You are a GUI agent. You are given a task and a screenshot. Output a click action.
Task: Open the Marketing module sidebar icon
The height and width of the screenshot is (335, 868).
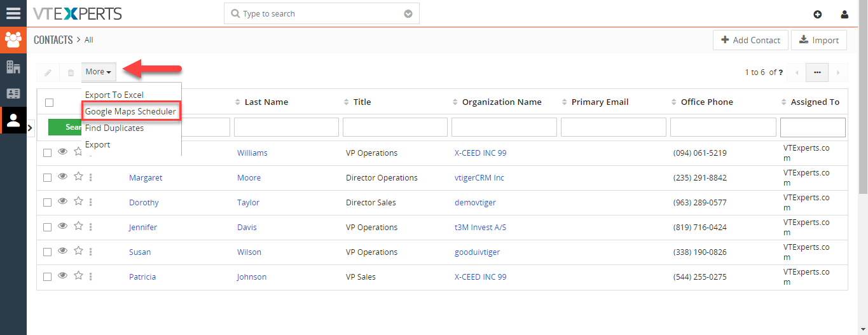point(13,40)
